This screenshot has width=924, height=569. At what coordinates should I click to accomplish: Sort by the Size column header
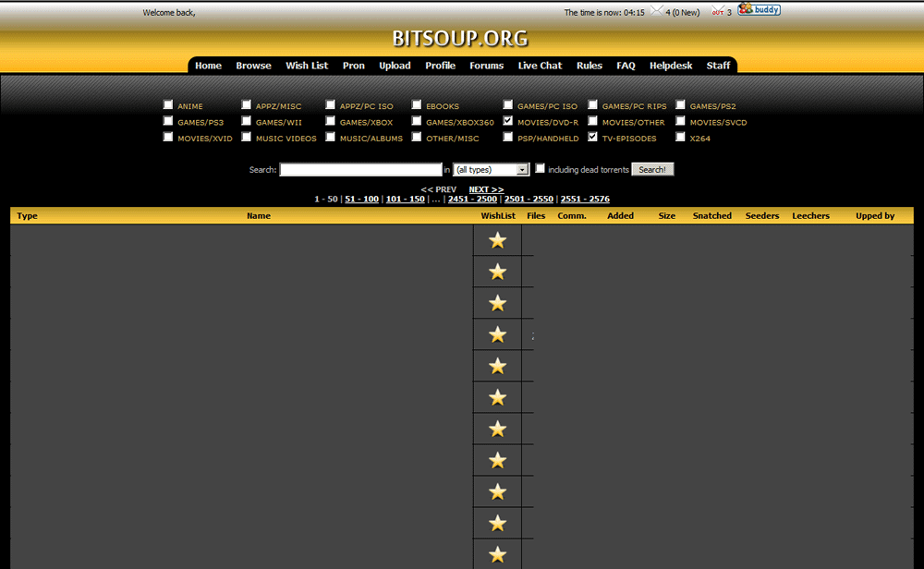(666, 215)
